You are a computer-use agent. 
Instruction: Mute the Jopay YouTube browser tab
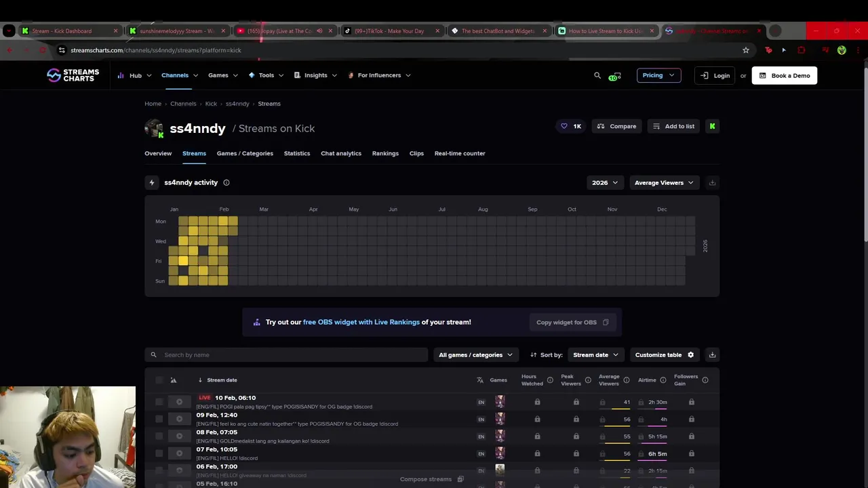pos(319,30)
